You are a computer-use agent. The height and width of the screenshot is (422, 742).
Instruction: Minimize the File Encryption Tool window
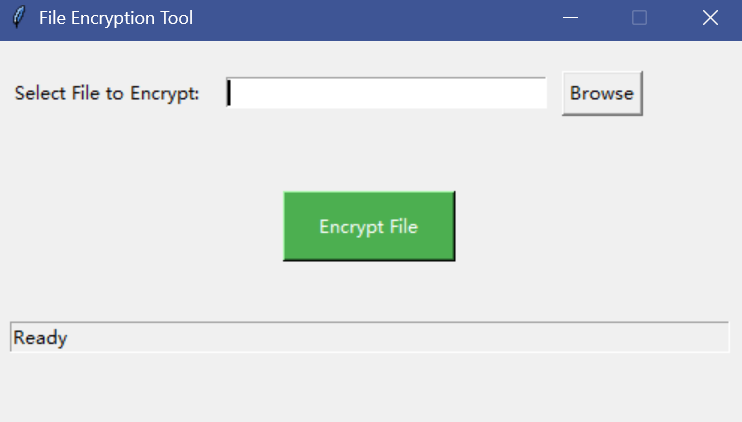click(x=571, y=18)
